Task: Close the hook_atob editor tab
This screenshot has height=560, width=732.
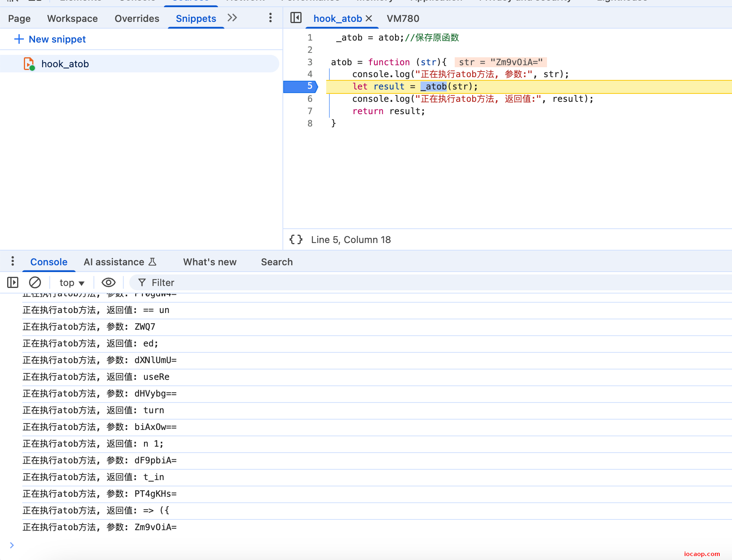Action: [369, 18]
